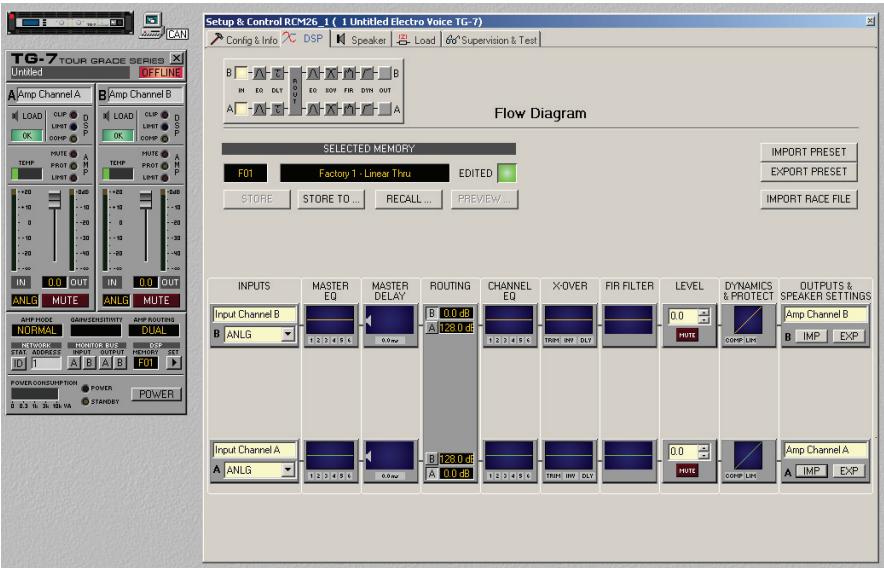Open Channel EQ graph for channel A
This screenshot has height=568, width=884.
pyautogui.click(x=509, y=456)
